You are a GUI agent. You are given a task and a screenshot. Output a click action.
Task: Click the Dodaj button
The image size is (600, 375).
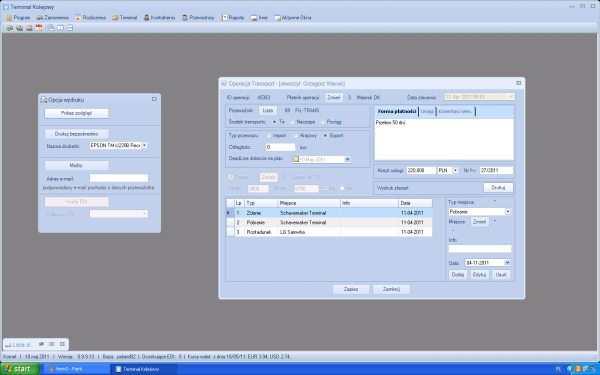[x=458, y=275]
